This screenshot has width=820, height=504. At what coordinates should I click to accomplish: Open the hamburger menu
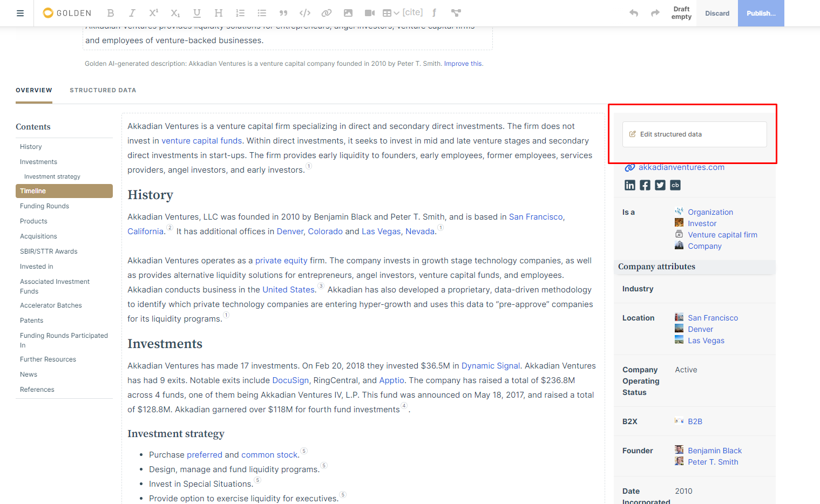coord(20,13)
